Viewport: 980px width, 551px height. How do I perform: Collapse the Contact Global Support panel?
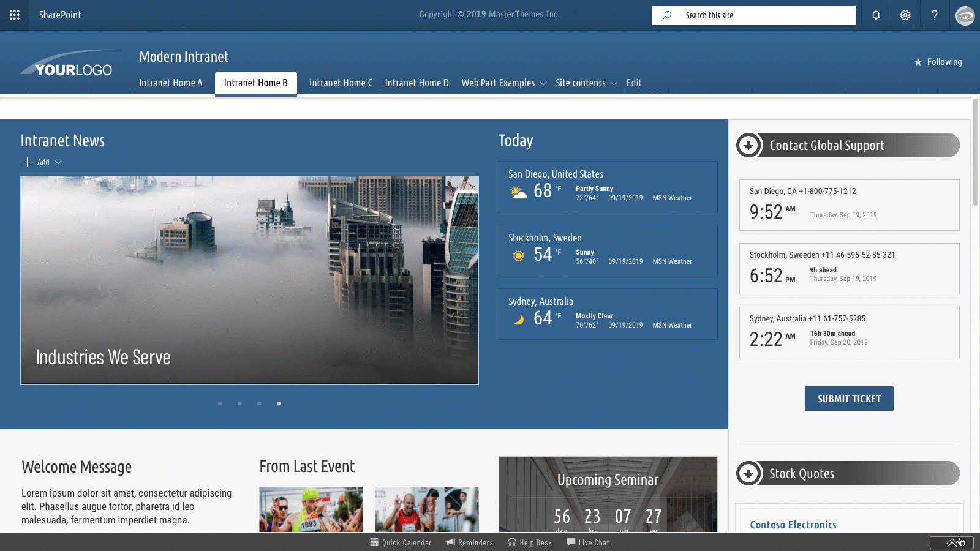pos(748,145)
